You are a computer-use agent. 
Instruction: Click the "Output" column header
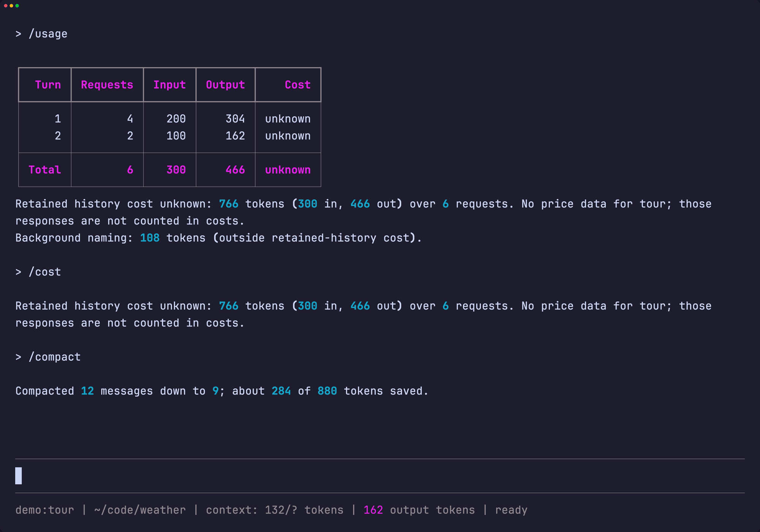pyautogui.click(x=225, y=85)
